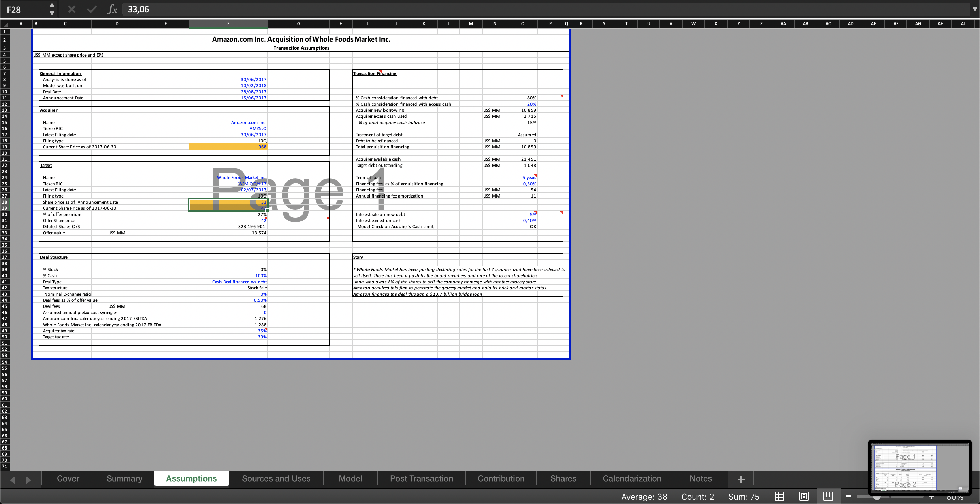Screen dimensions: 980x504
Task: Click the cell showing Amazon.com Inc. name
Action: tap(228, 123)
